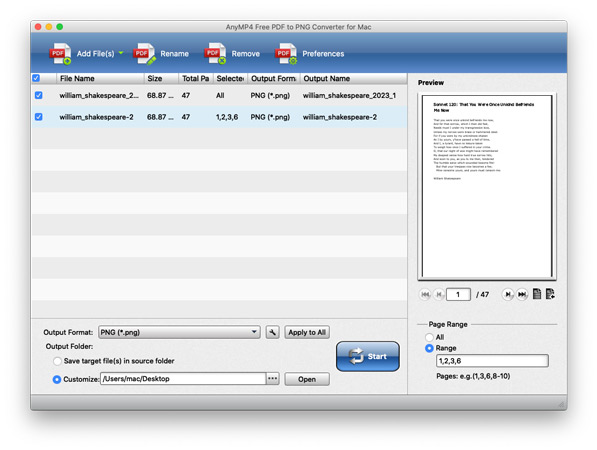Viewport: 597px width, 450px height.
Task: Click the Selected pages column header
Action: (x=230, y=78)
